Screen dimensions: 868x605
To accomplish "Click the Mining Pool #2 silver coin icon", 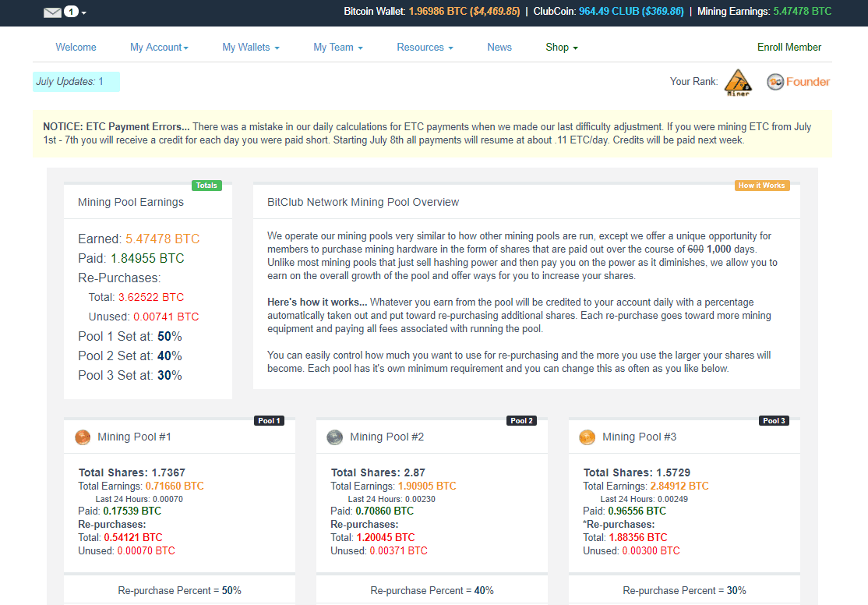I will [x=335, y=437].
